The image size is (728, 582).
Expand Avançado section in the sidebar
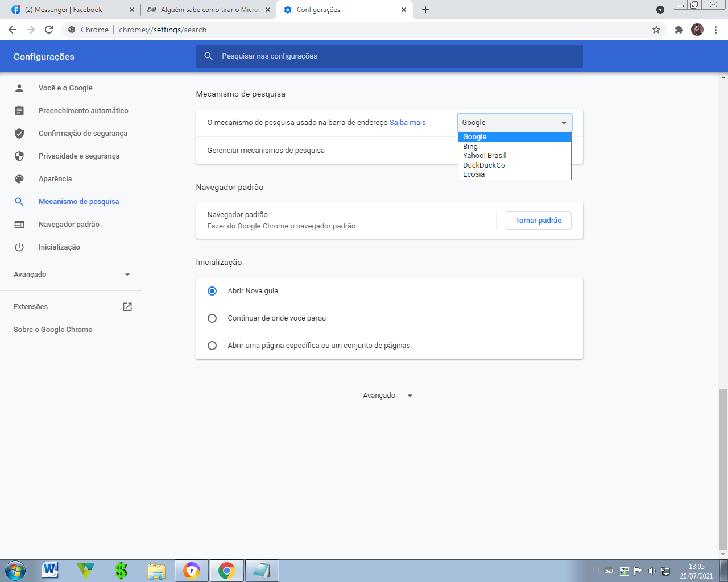coord(72,275)
